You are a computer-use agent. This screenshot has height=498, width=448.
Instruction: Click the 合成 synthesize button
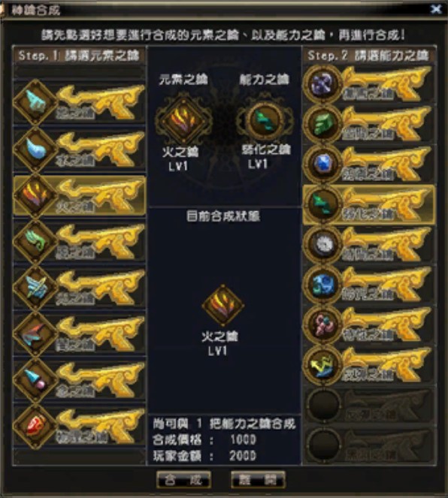183,479
